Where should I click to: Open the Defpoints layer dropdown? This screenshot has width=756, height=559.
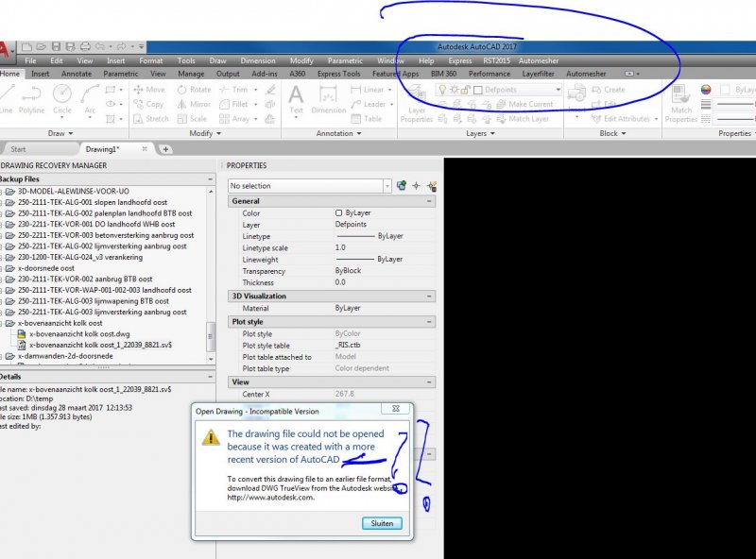tap(558, 90)
